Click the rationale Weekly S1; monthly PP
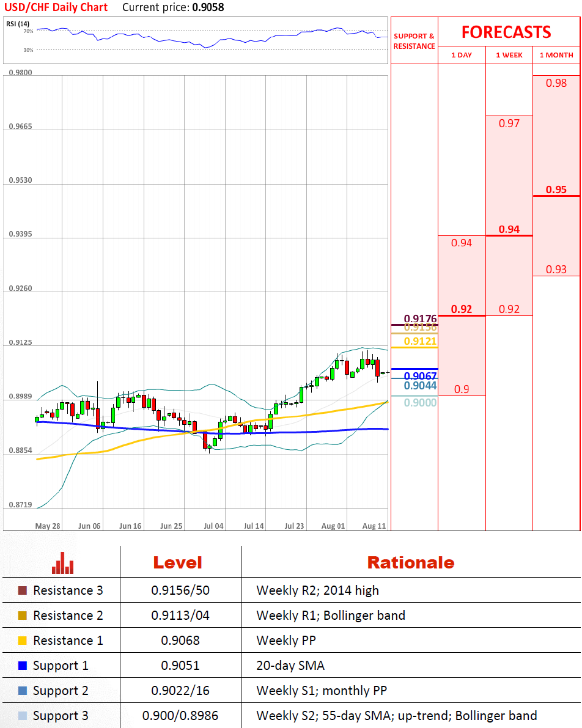The height and width of the screenshot is (728, 582). coord(322,691)
